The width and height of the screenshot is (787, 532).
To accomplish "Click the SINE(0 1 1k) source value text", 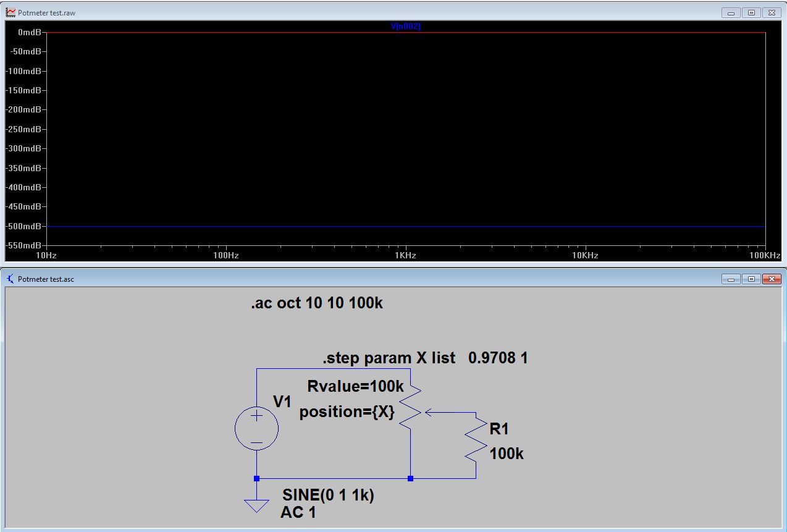I will (x=328, y=495).
